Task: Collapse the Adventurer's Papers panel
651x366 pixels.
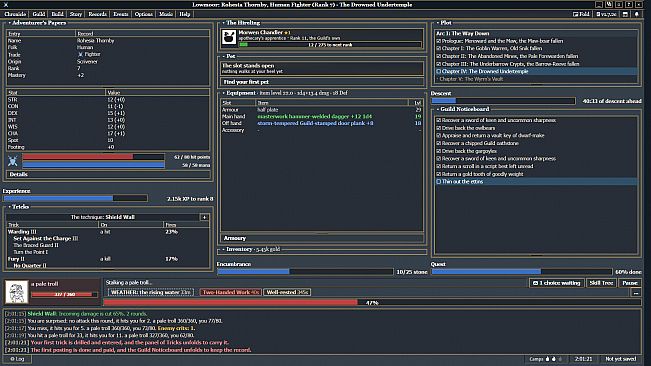Action: (10, 23)
